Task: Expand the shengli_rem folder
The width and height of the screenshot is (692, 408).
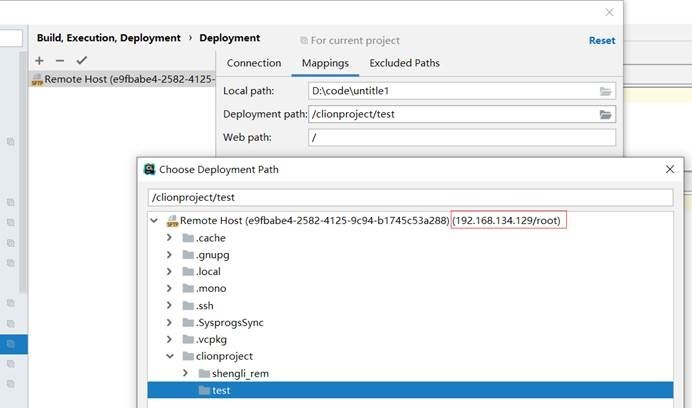Action: [185, 373]
